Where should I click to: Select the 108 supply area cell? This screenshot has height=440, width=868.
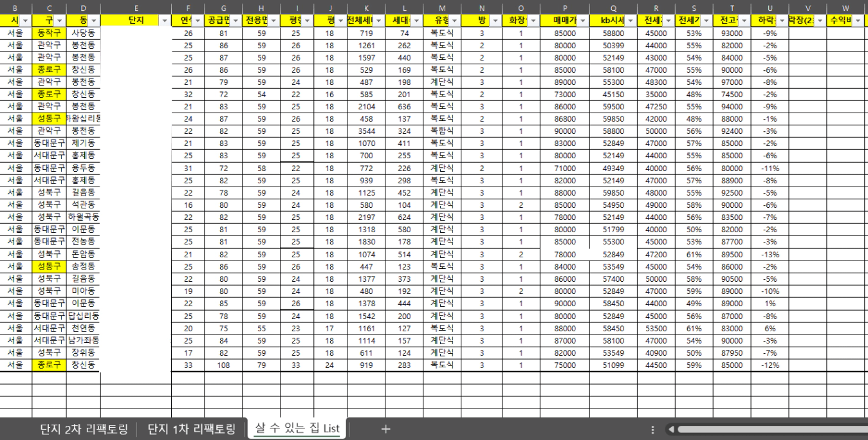(223, 364)
